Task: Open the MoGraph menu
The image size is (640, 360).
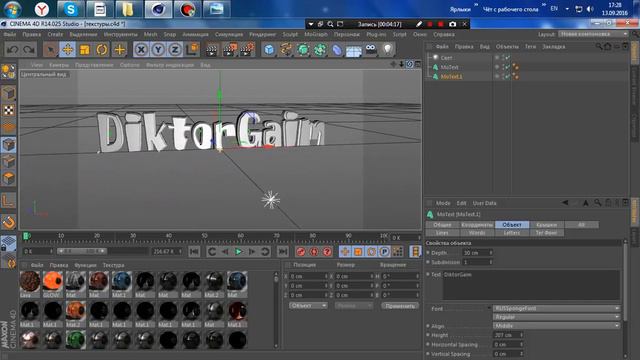Action: 316,35
